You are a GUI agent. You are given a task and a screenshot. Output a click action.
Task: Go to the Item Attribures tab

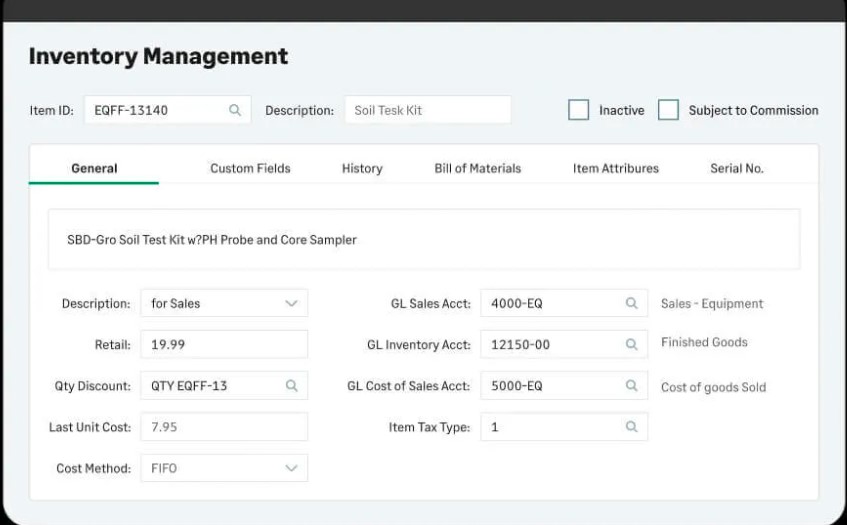click(616, 169)
